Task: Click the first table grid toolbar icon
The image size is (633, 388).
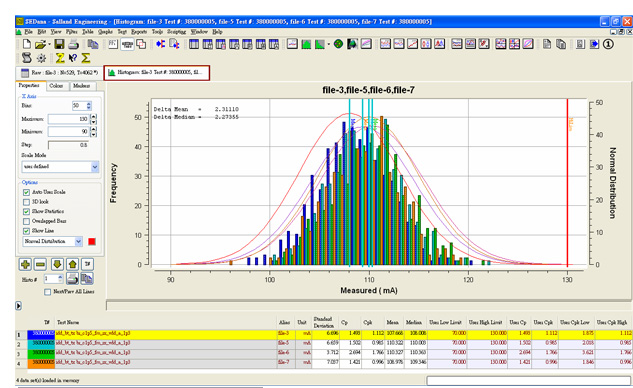Action: (x=194, y=44)
